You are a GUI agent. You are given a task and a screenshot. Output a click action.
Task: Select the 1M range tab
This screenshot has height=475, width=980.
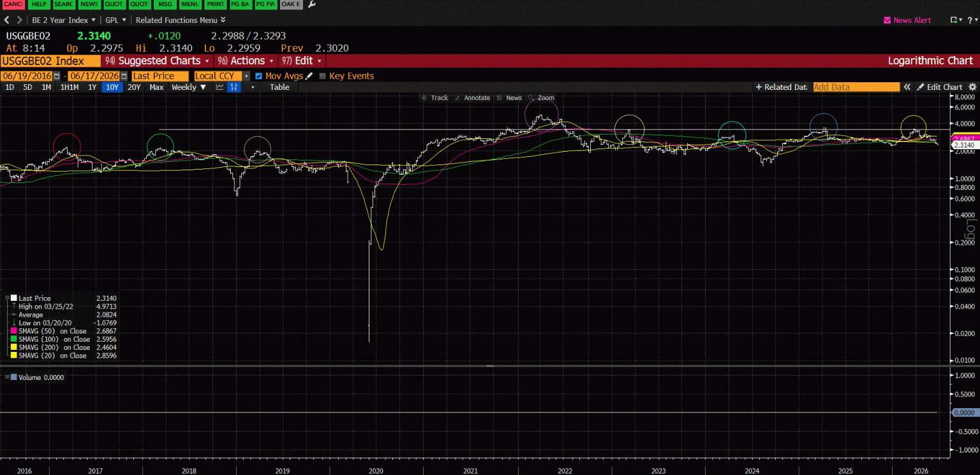tap(46, 87)
